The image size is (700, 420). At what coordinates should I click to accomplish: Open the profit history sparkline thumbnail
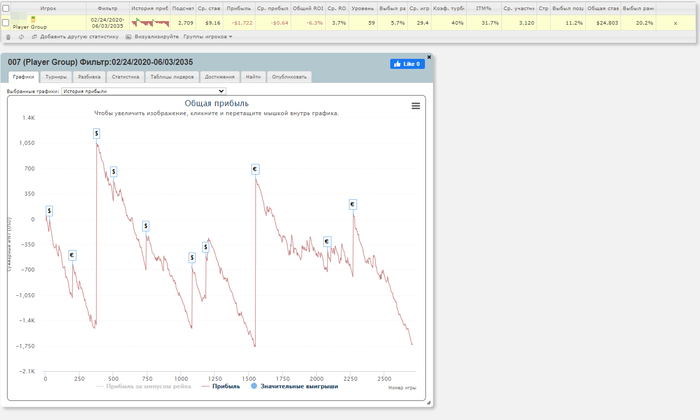(x=150, y=23)
